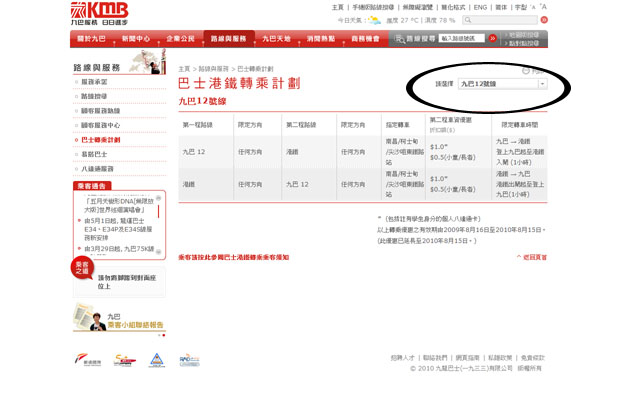Open the sidebar item for customer service hotline
The height and width of the screenshot is (420, 630).
tap(101, 111)
